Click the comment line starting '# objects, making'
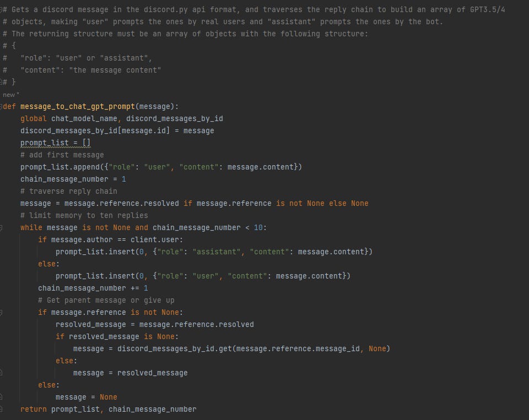The image size is (529, 420). (x=223, y=21)
